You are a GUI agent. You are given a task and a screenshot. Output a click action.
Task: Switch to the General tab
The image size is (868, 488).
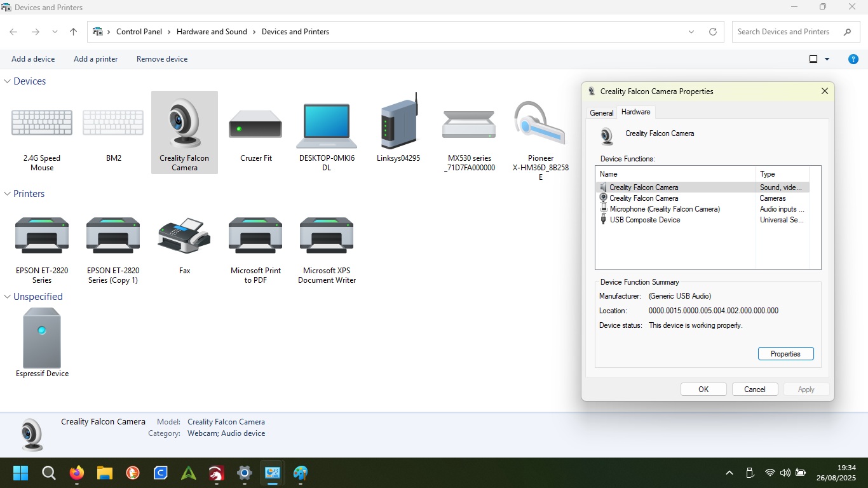click(601, 113)
